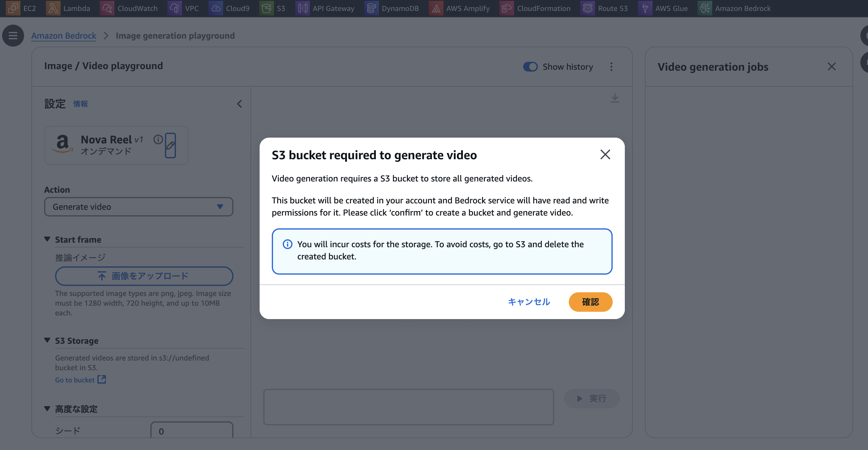Viewport: 868px width, 450px height.
Task: Collapse the S3 Storage section
Action: pyautogui.click(x=47, y=340)
